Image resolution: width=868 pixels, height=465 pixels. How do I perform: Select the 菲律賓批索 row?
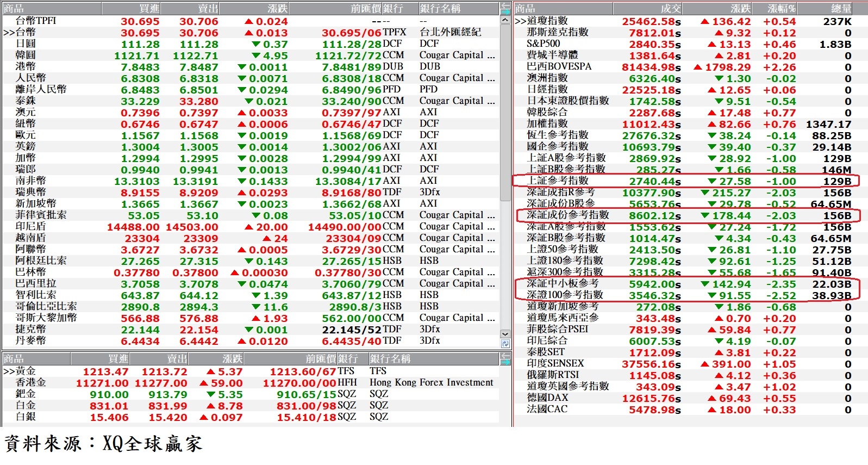(250, 215)
